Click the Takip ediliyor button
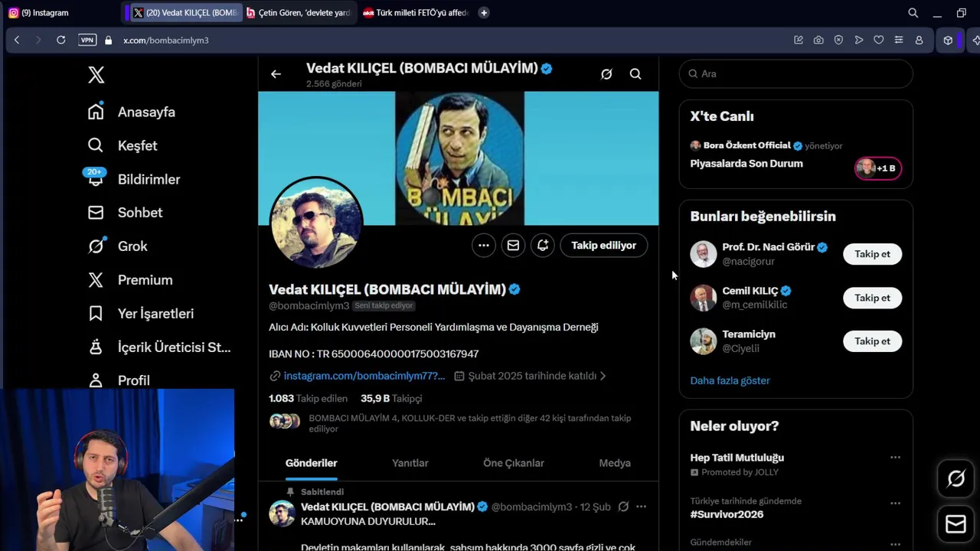The height and width of the screenshot is (551, 980). [603, 246]
